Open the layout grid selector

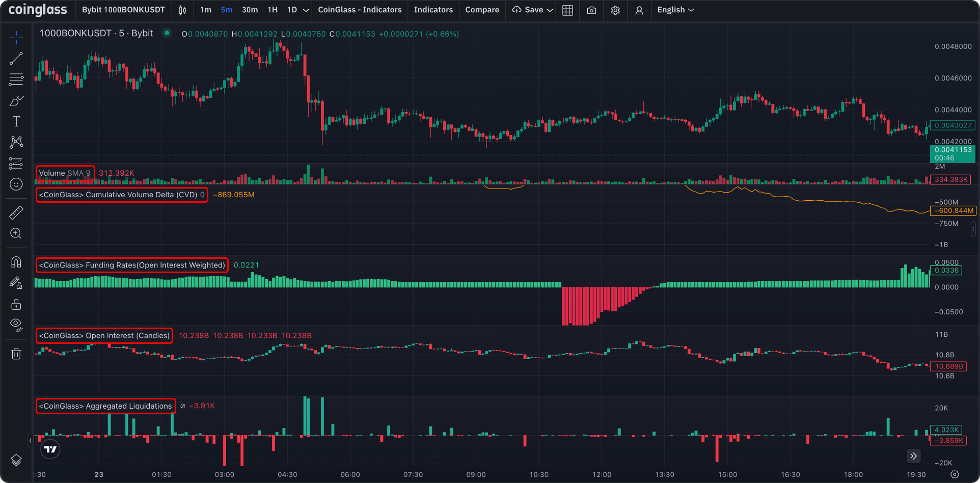pos(567,10)
